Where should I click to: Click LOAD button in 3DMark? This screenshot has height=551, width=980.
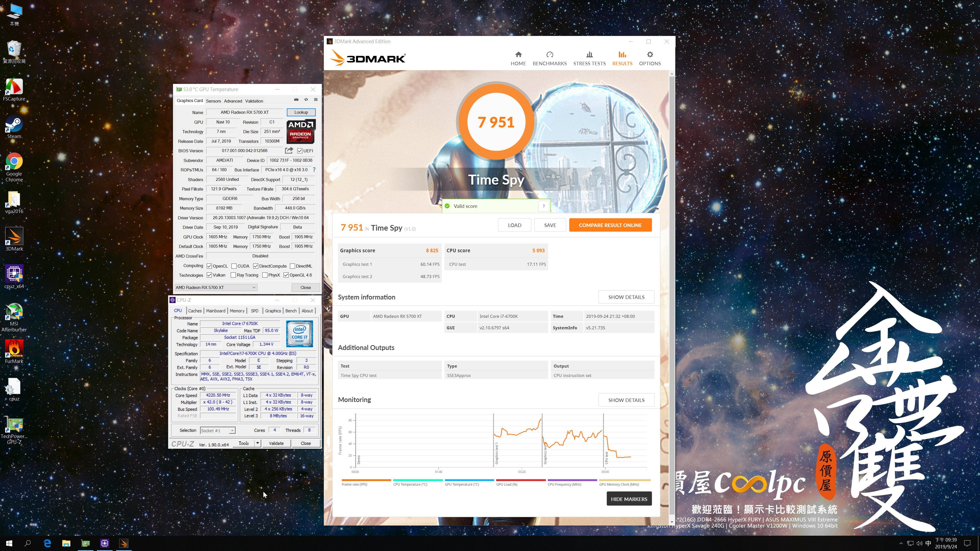514,225
